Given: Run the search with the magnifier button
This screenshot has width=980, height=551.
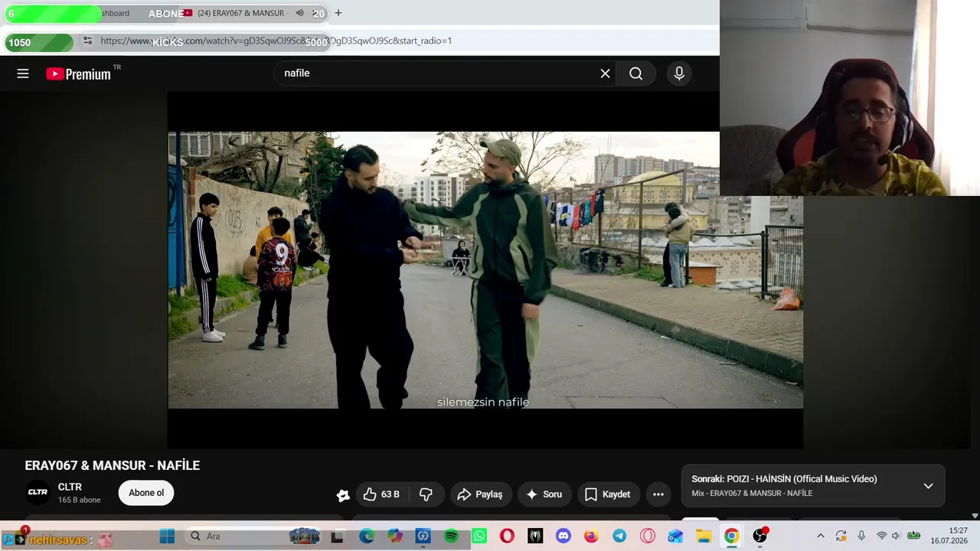Looking at the screenshot, I should pyautogui.click(x=636, y=73).
